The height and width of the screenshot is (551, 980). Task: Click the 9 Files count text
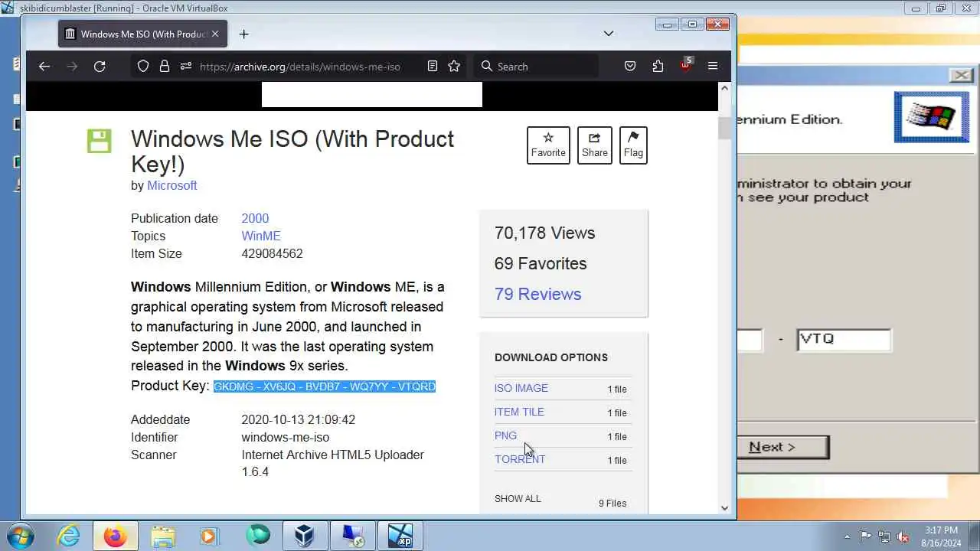point(612,503)
